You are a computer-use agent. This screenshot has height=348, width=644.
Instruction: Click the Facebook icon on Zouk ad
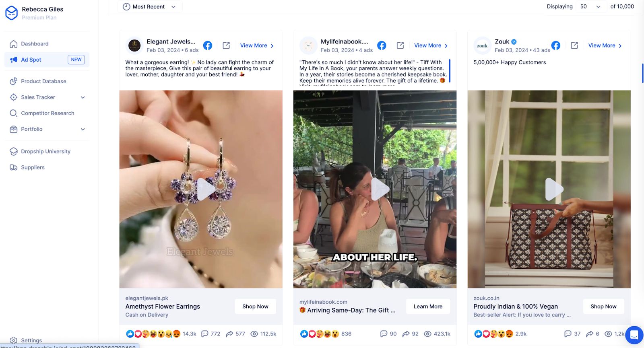point(556,45)
